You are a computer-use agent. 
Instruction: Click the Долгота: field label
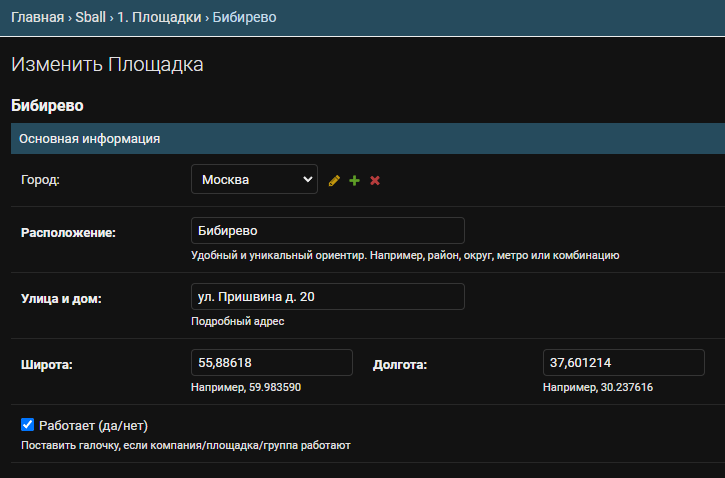[x=399, y=365]
